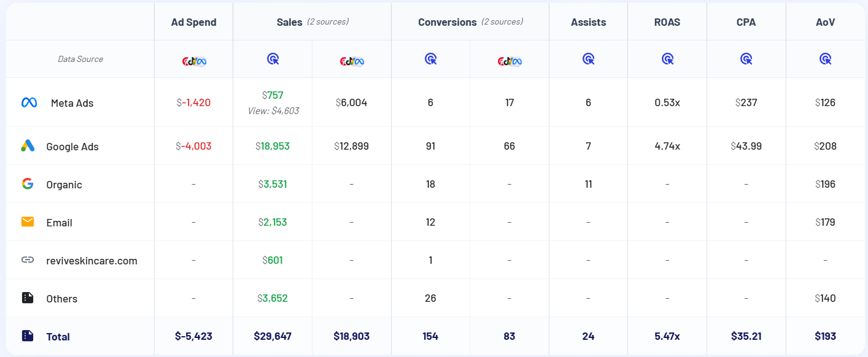
Task: Click the pixel tracker icon under Assists
Action: coord(588,59)
